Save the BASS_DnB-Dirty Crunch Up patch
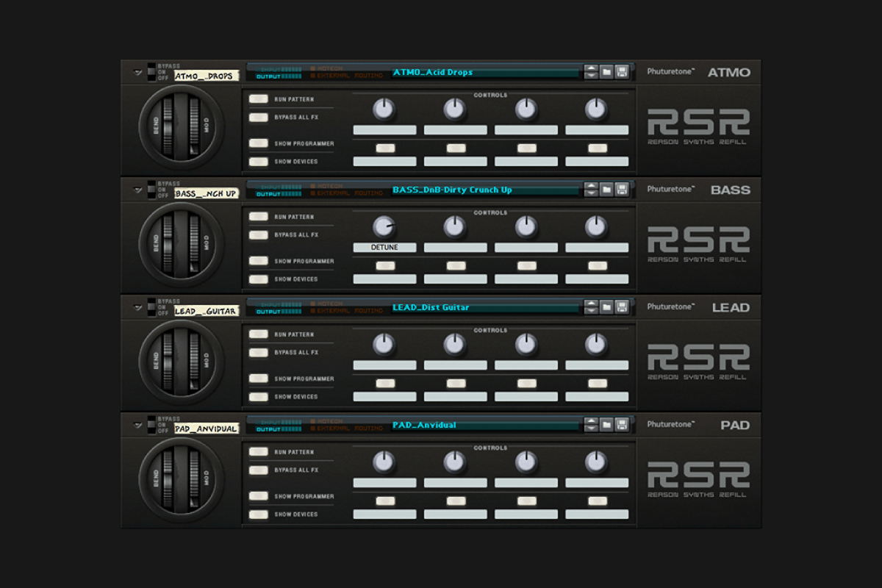Screen dimensions: 882x588 pos(622,190)
